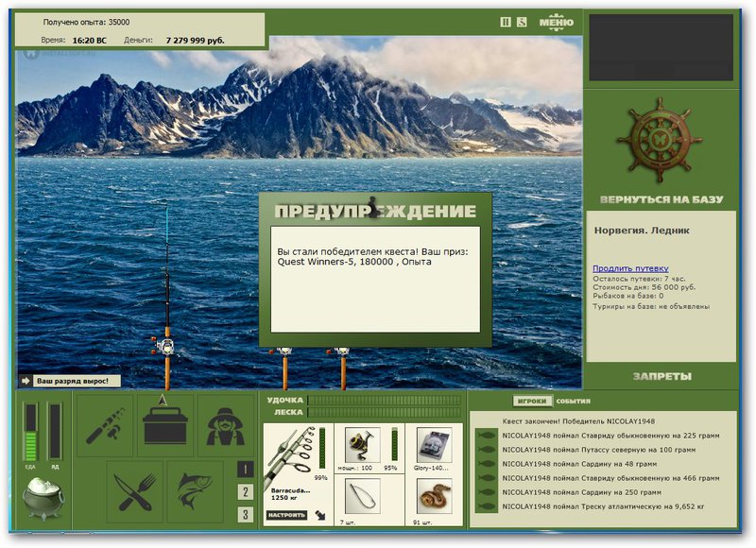The image size is (756, 548).
Task: Open the ЗАПРЕТЫ restrictions button
Action: click(662, 376)
